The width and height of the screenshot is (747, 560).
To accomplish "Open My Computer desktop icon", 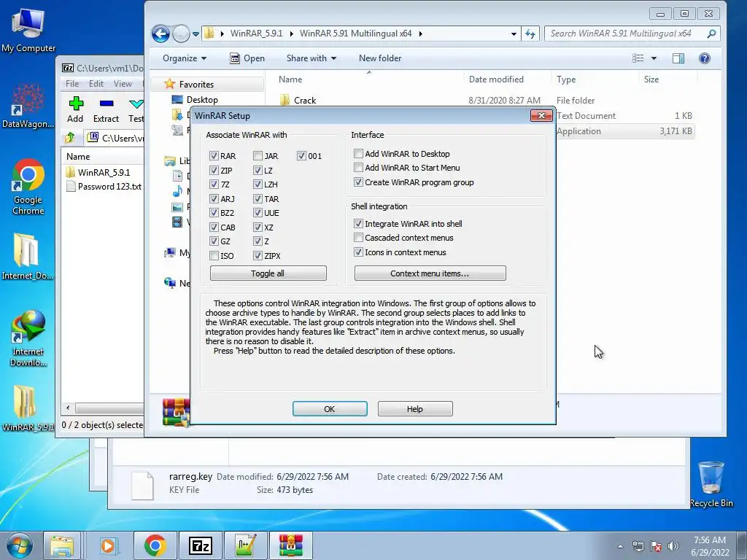I will click(x=28, y=30).
